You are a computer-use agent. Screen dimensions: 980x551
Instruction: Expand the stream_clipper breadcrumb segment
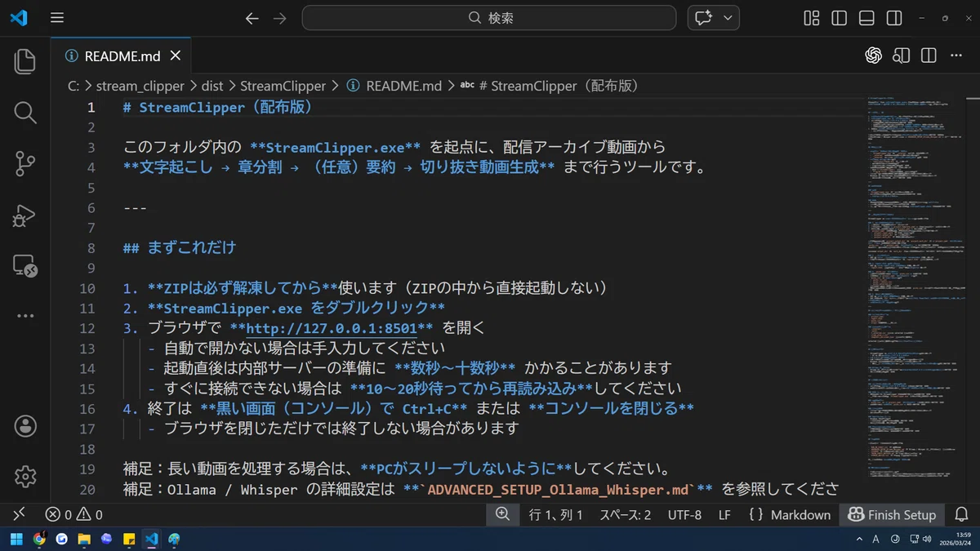pos(140,86)
